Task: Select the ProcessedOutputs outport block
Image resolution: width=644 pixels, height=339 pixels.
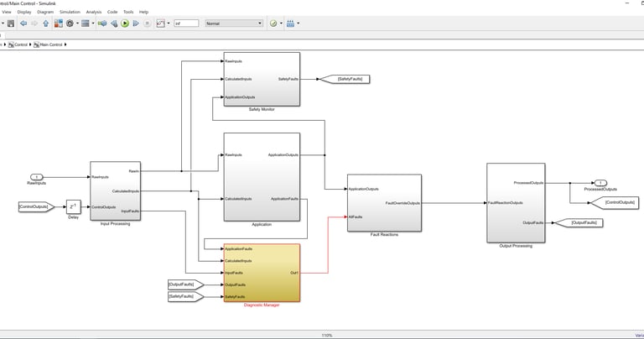Action: pyautogui.click(x=600, y=183)
